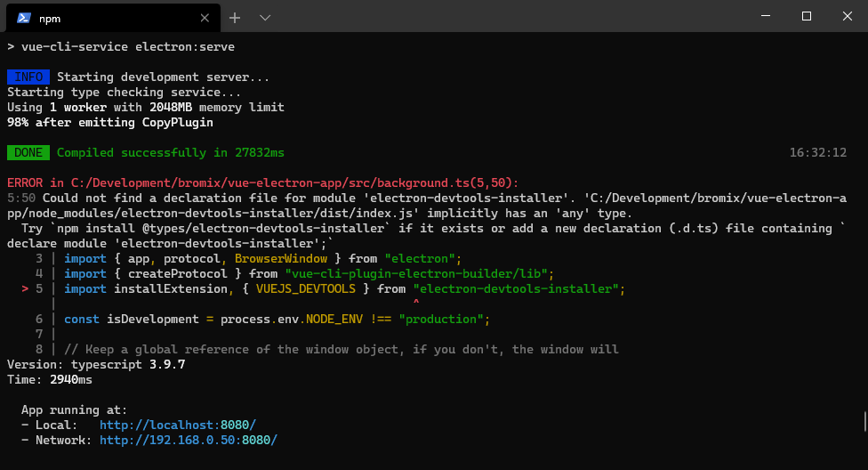868x470 pixels.
Task: Click the 16:32:12 timestamp
Action: point(817,153)
